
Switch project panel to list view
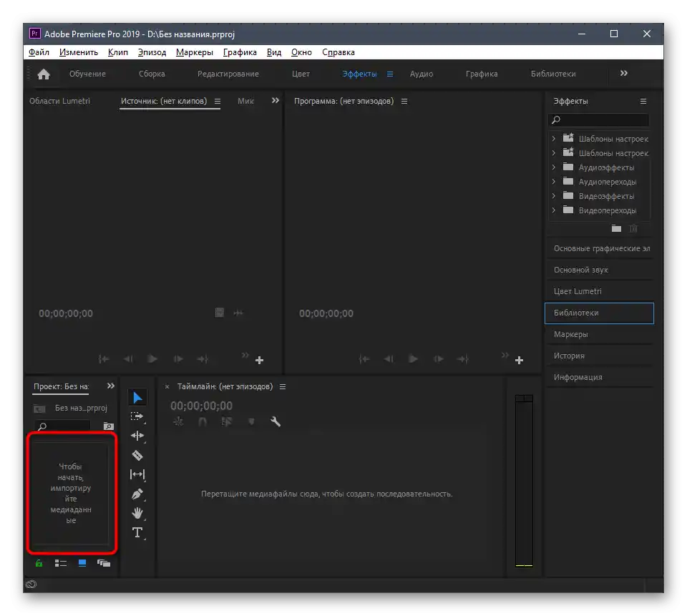[61, 563]
